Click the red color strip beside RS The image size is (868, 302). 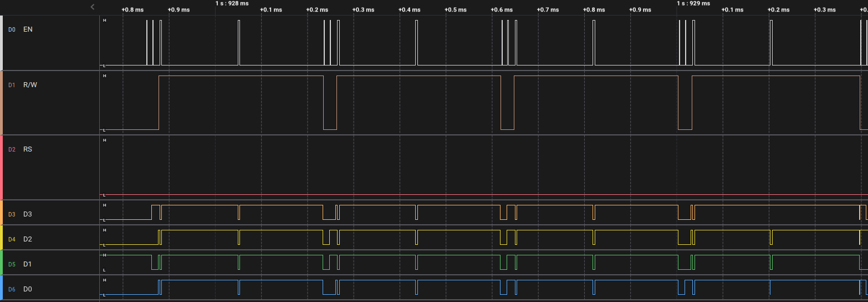pyautogui.click(x=2, y=167)
